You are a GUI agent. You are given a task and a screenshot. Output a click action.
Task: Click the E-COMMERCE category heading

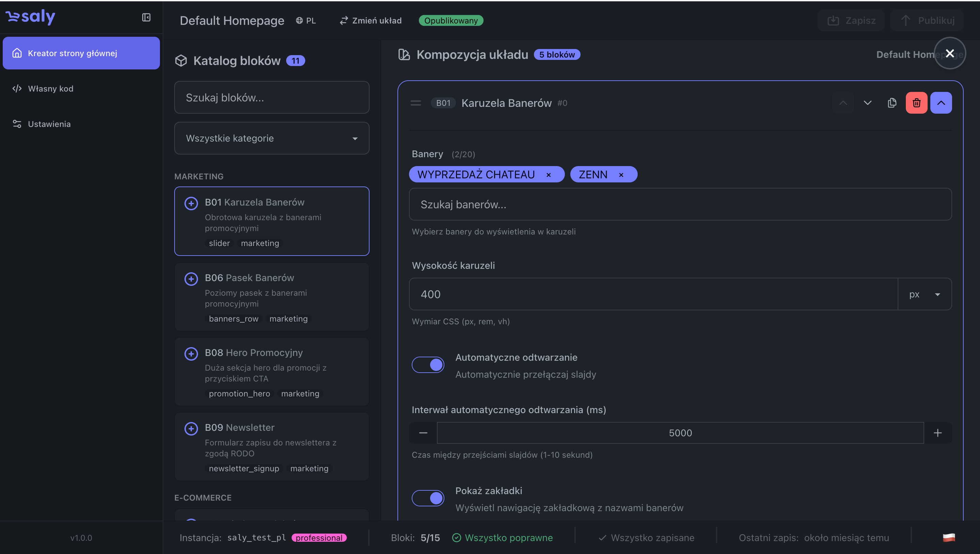pos(203,498)
